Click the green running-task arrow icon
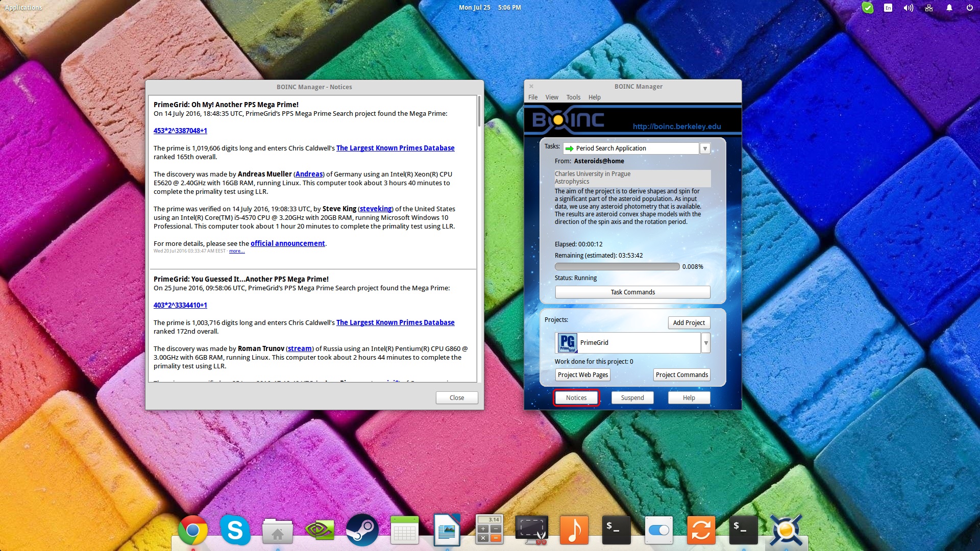This screenshot has height=551, width=980. tap(570, 148)
